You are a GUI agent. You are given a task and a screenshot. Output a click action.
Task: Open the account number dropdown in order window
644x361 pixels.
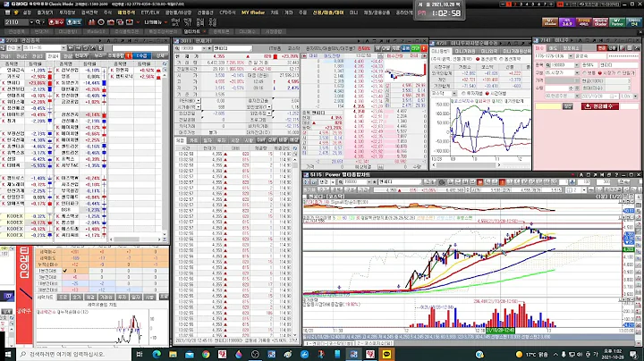click(x=572, y=55)
